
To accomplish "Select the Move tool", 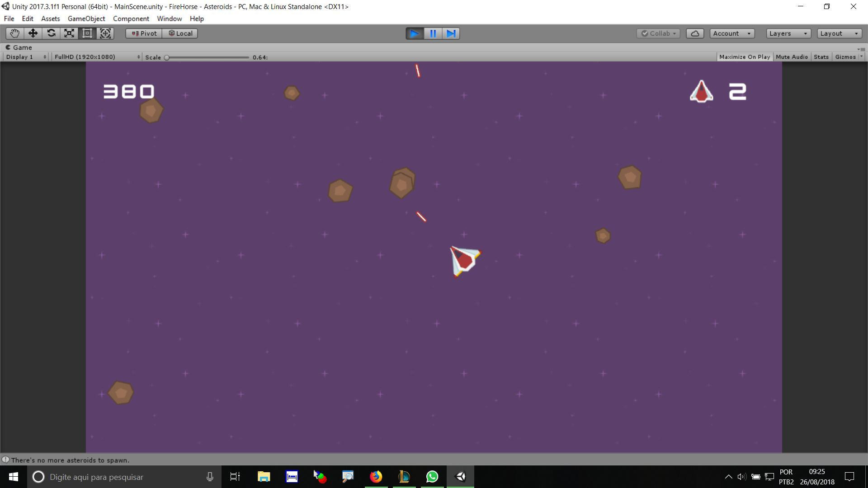I will (33, 33).
